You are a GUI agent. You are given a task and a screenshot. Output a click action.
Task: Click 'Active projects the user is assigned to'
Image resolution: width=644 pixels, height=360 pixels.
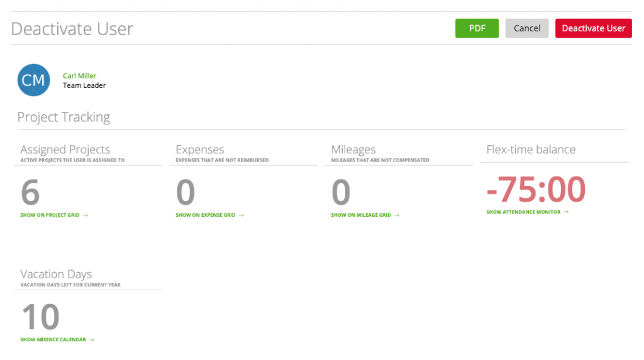(72, 160)
